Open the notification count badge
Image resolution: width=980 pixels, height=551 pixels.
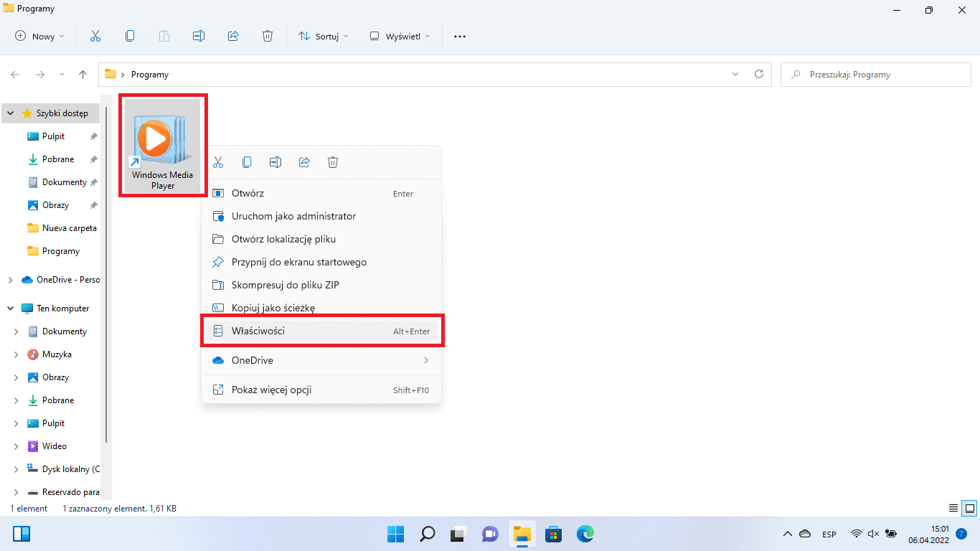961,534
